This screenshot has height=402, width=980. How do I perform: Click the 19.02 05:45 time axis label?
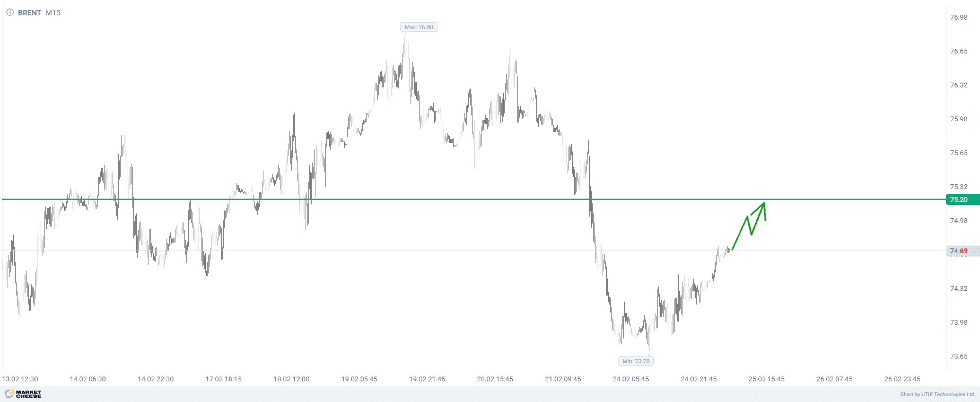(360, 379)
